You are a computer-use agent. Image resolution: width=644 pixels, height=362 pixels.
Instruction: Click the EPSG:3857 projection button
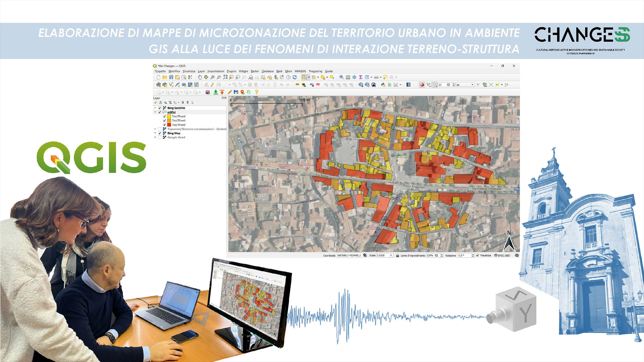pos(502,255)
